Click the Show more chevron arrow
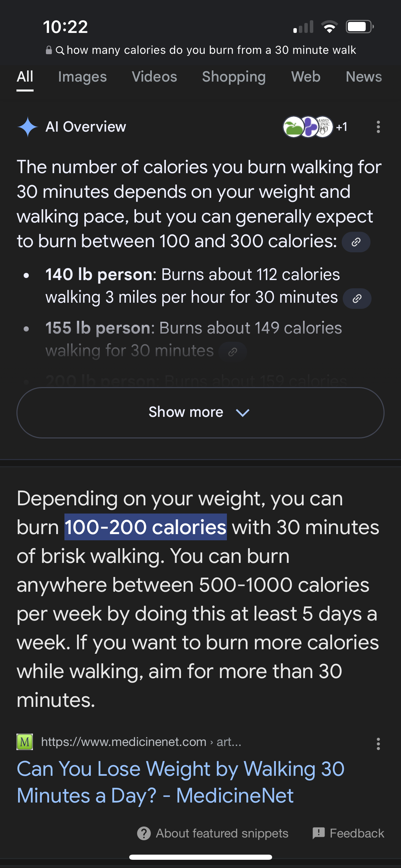401x868 pixels. tap(243, 412)
